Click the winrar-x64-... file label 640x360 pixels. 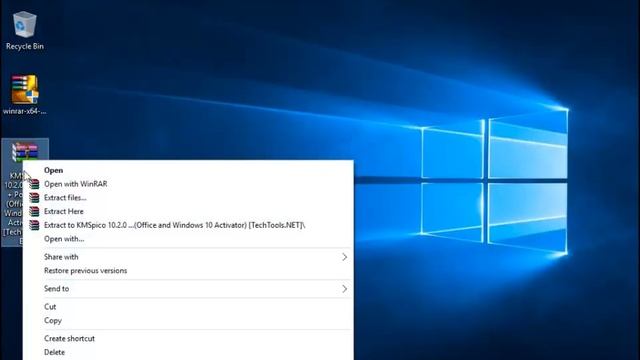(x=24, y=111)
